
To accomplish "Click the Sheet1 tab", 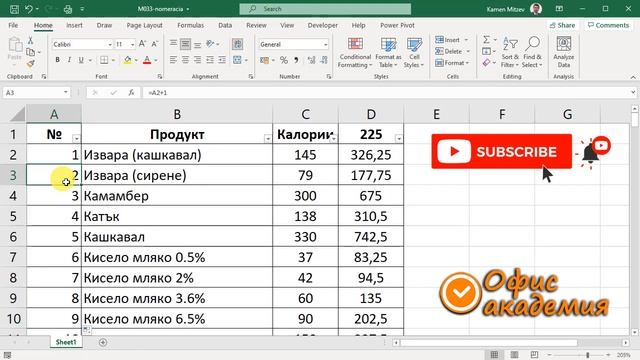I will point(66,342).
